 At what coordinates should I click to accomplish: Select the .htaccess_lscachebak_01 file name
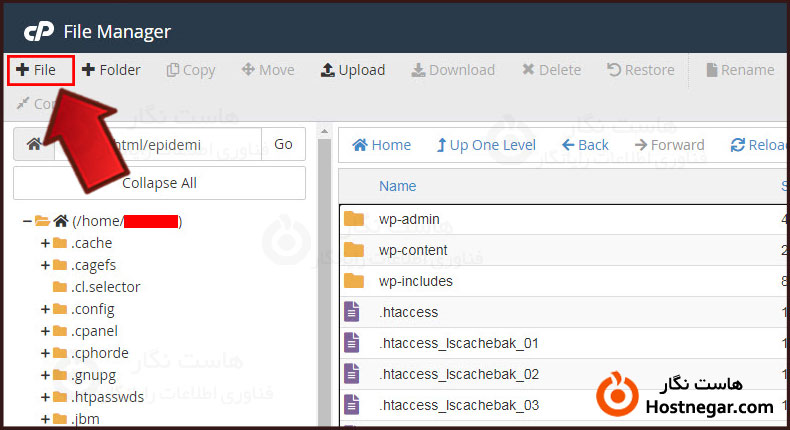tap(458, 343)
